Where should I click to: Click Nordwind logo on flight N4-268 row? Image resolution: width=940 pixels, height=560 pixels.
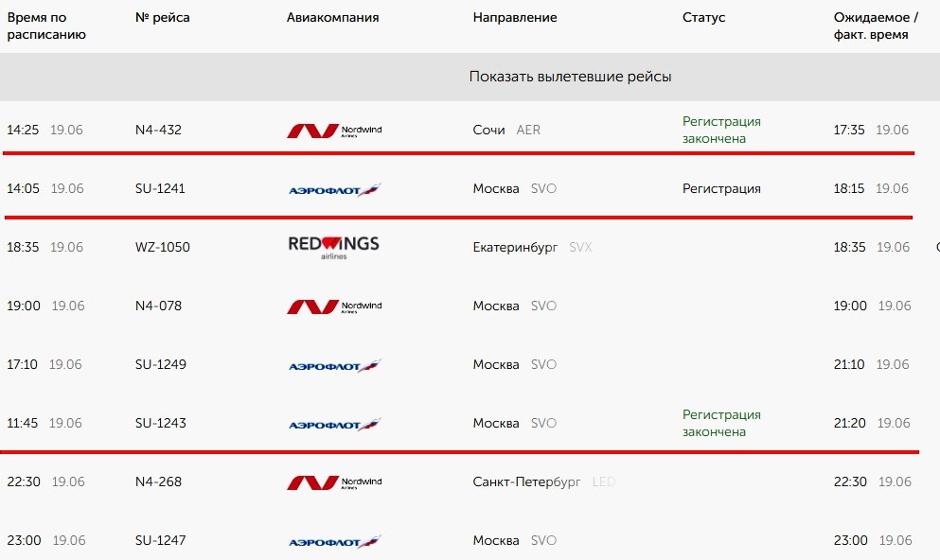334,482
